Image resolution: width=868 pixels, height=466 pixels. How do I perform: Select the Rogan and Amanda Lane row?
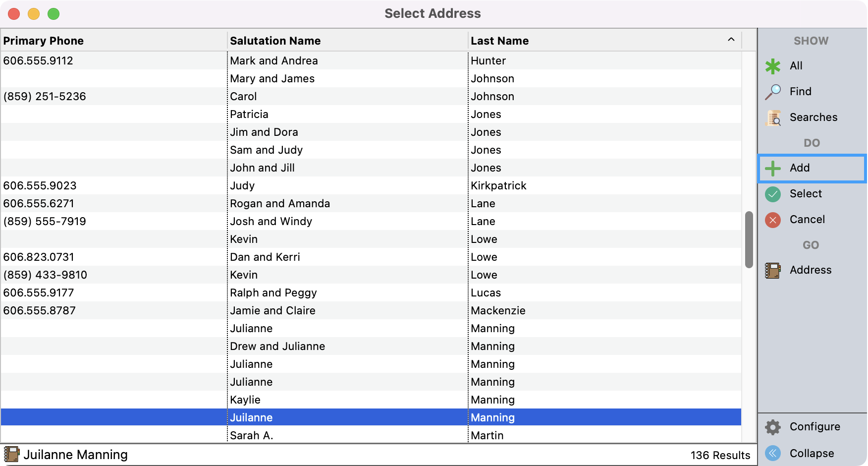click(347, 204)
